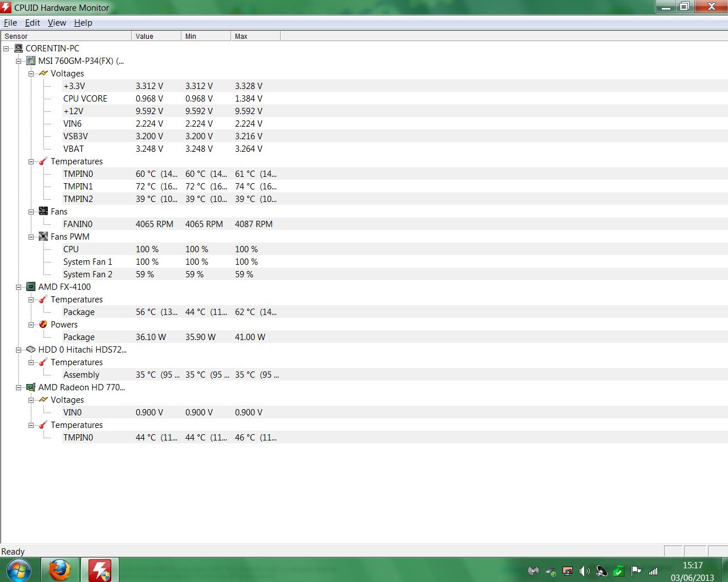Click the Fans PWM fan icon
Image resolution: width=728 pixels, height=582 pixels.
click(43, 237)
